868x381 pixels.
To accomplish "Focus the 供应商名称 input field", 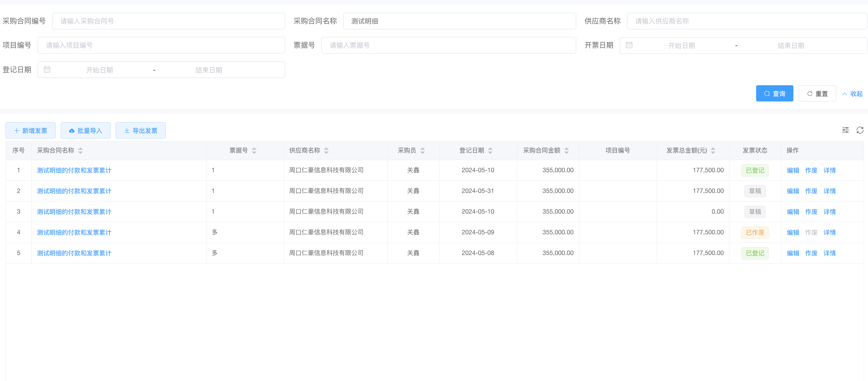I will pos(746,21).
